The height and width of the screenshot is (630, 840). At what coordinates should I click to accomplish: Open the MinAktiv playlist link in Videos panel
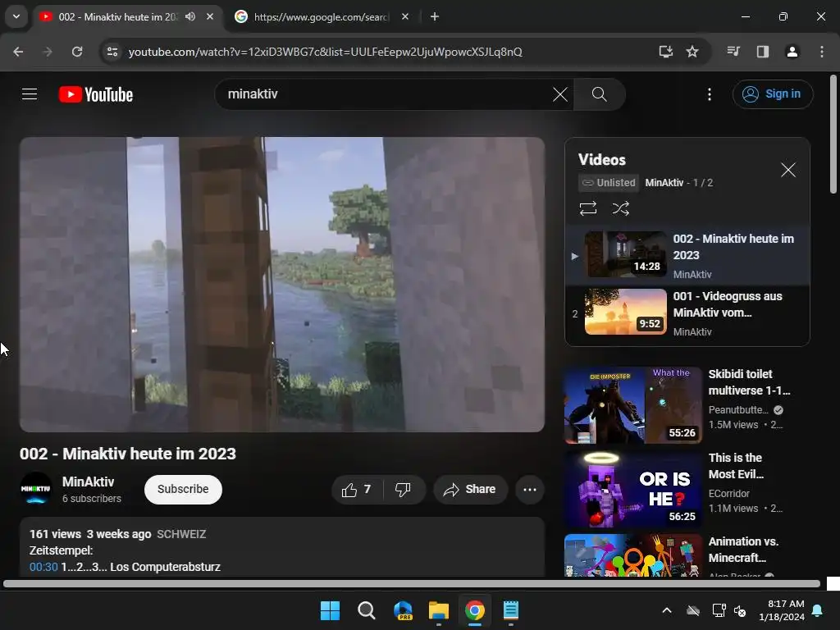(x=664, y=183)
